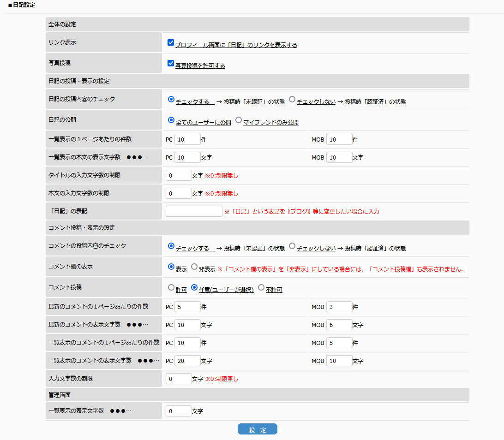The image size is (504, 440).
Task: Select 任意(ユーザーが選択) comment option
Action: click(194, 287)
